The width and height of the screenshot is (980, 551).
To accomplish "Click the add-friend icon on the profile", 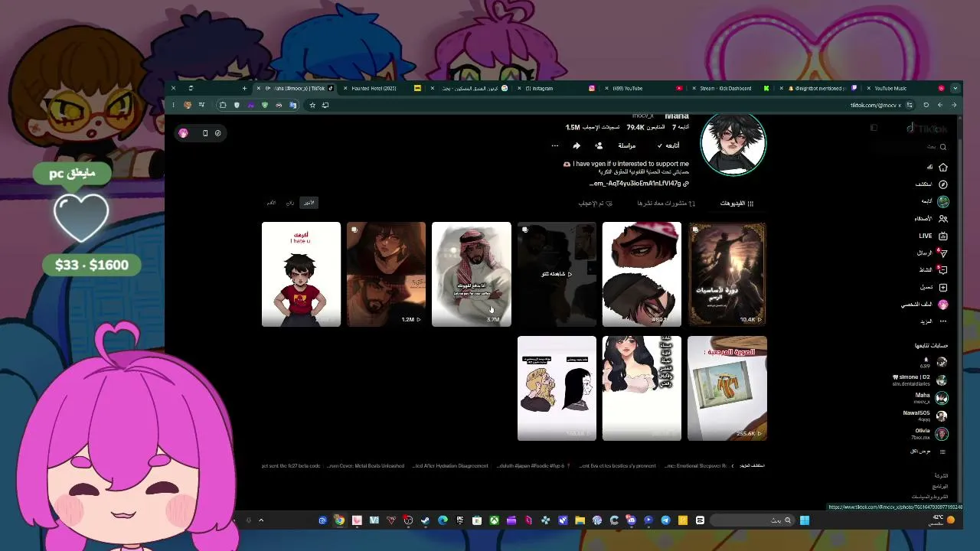I will point(599,145).
